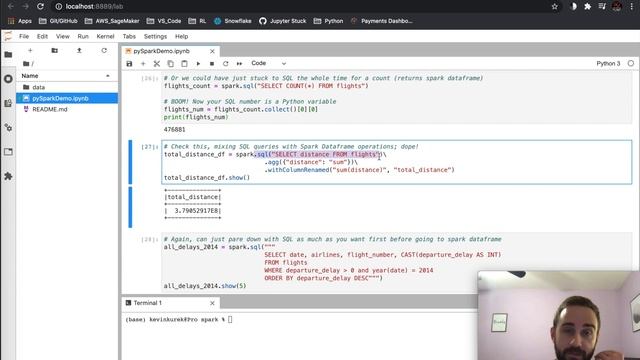Open the Git/GitHub bookmark folder
The width and height of the screenshot is (640, 360).
58,21
